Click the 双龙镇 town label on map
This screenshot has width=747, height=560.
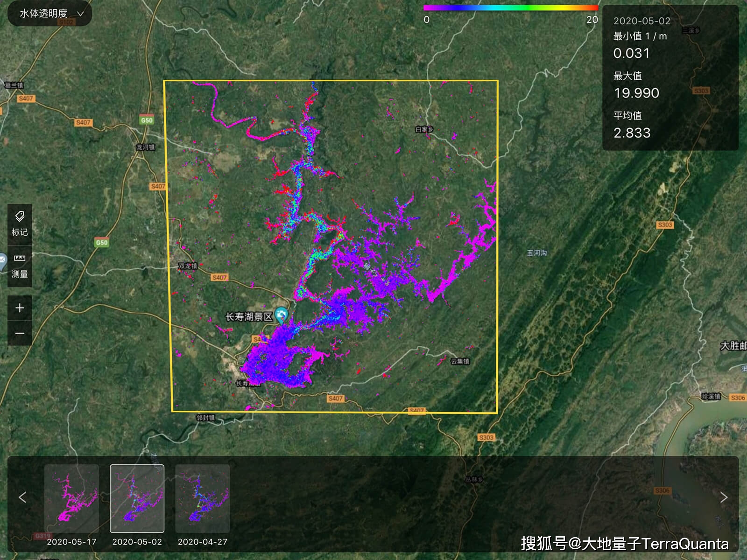pyautogui.click(x=188, y=266)
